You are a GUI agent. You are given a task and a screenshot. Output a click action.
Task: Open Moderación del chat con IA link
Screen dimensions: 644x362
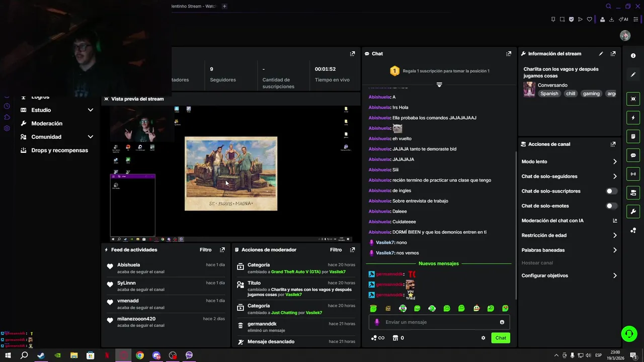(569, 221)
